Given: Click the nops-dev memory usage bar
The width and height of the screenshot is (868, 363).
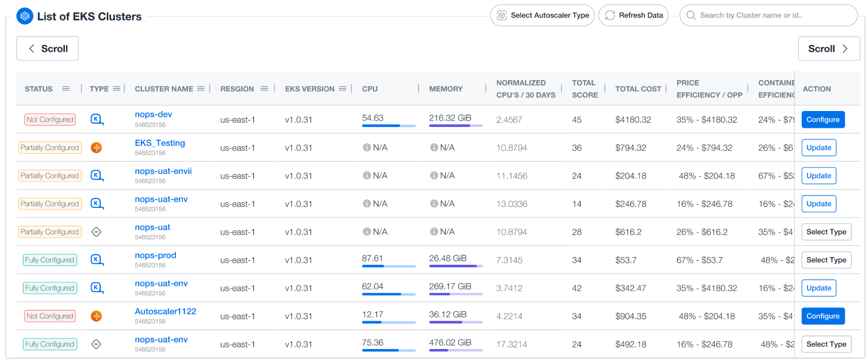Looking at the screenshot, I should [456, 126].
